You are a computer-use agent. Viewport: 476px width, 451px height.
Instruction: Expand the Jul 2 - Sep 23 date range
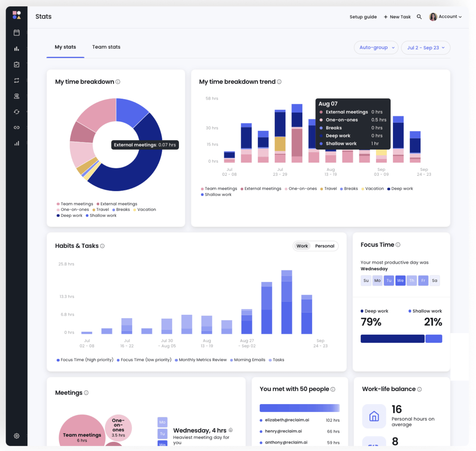pyautogui.click(x=425, y=48)
